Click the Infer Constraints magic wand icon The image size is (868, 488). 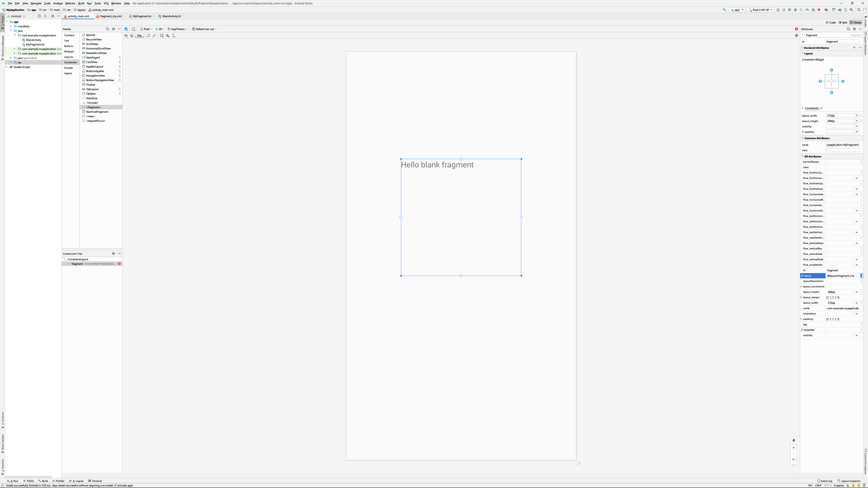(x=154, y=36)
